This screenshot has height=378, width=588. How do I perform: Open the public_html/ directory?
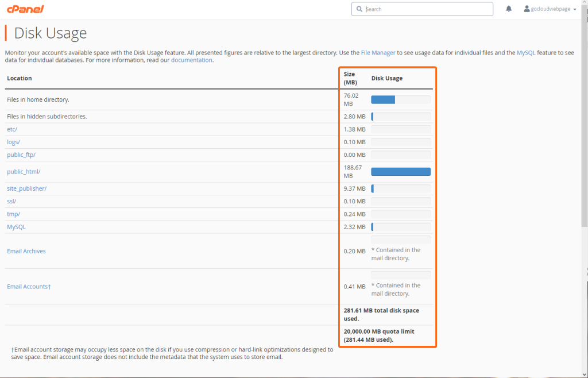pos(24,171)
